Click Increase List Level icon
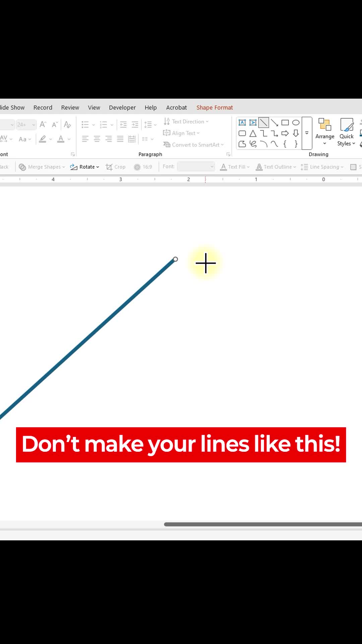This screenshot has height=644, width=362. [x=135, y=125]
